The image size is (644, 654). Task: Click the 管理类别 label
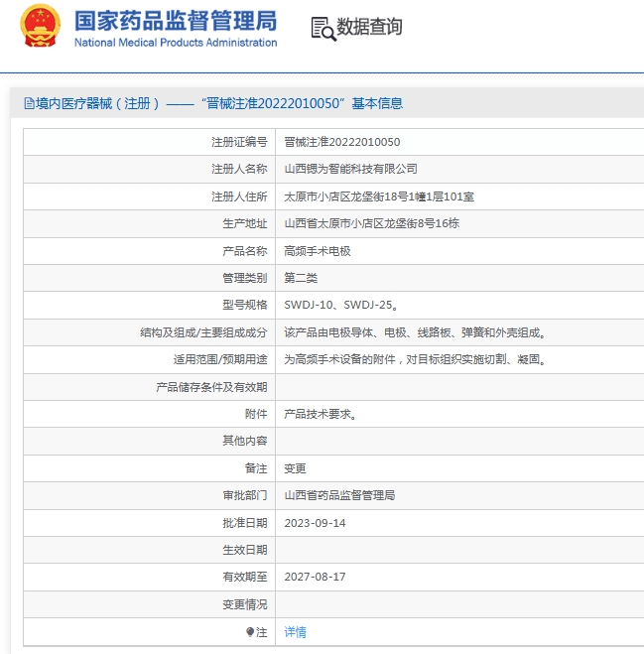[245, 278]
